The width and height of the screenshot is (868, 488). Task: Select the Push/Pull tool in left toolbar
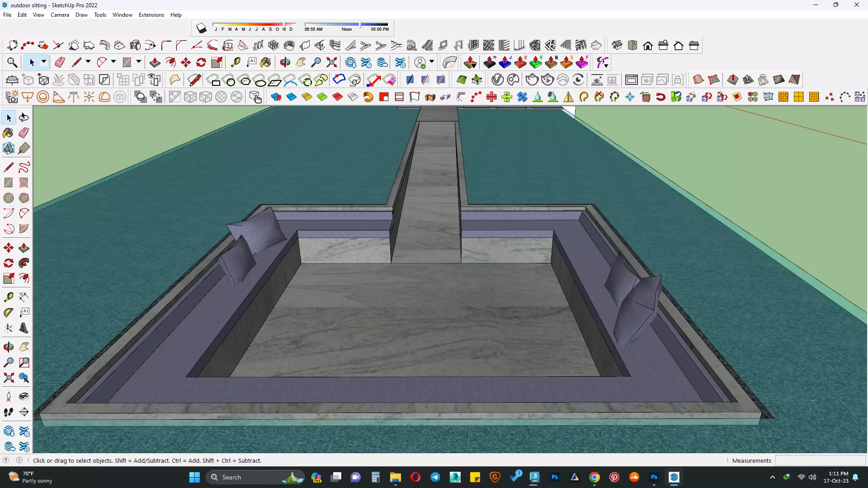pyautogui.click(x=24, y=248)
